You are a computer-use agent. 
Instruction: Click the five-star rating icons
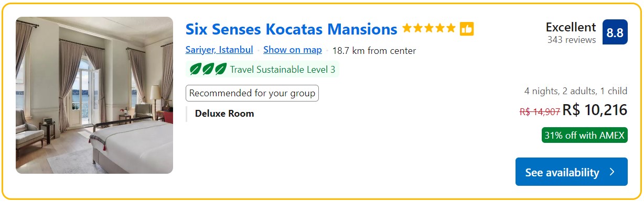point(429,28)
